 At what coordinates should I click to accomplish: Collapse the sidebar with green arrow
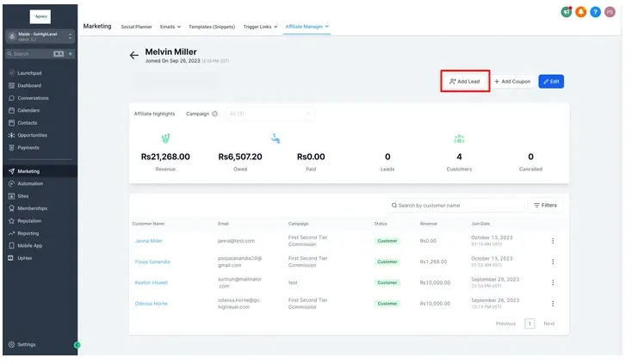pyautogui.click(x=77, y=345)
